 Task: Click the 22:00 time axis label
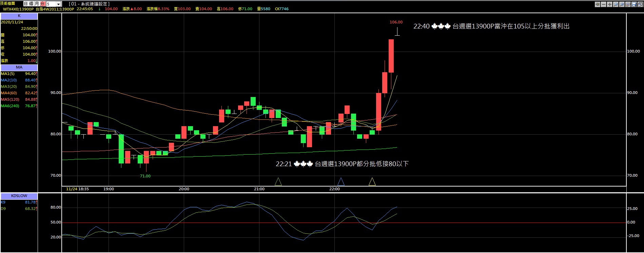click(x=334, y=189)
